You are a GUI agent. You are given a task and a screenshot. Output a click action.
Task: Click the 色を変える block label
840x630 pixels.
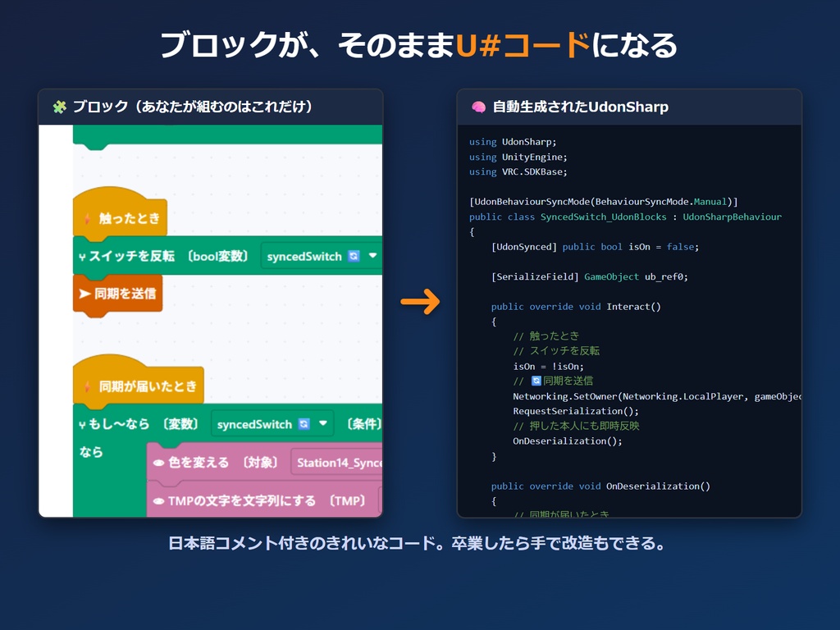(x=199, y=463)
